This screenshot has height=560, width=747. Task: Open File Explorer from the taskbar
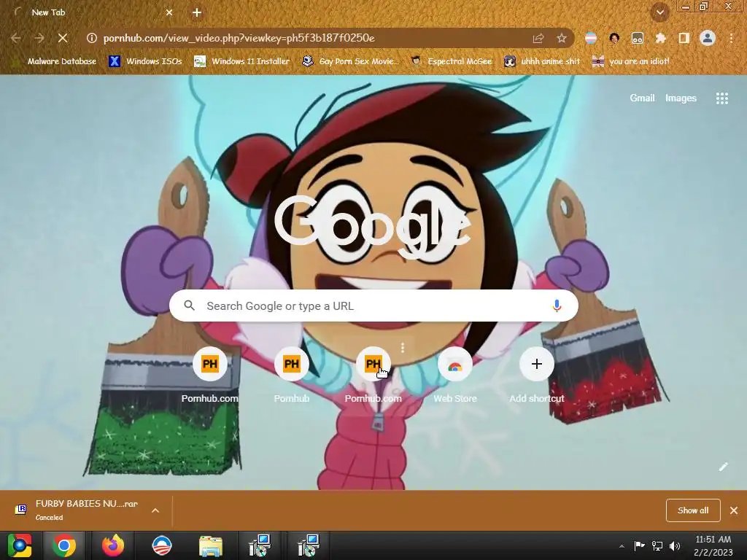[210, 545]
